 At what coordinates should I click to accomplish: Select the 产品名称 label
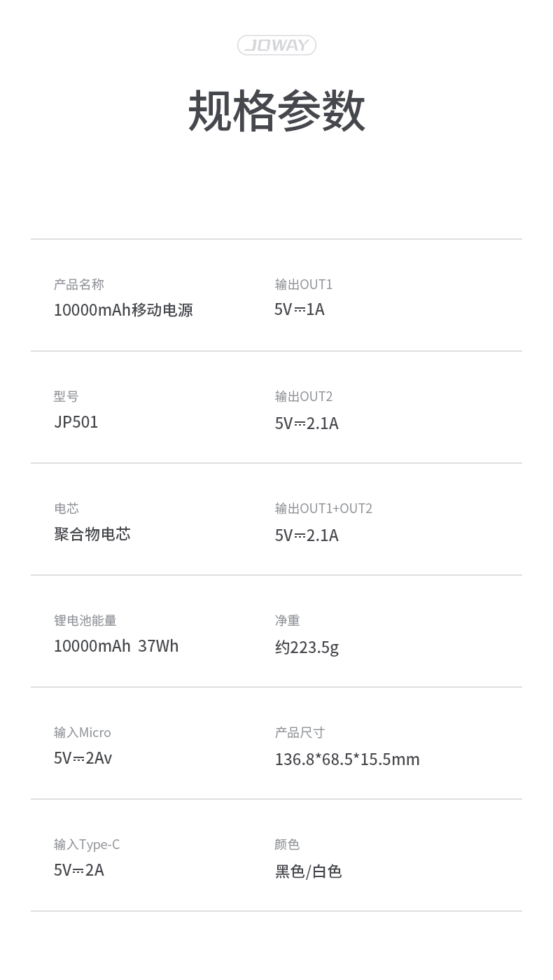click(x=78, y=284)
